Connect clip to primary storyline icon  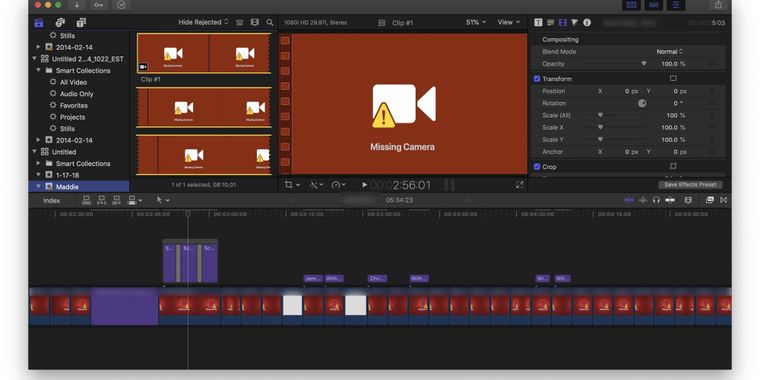[86, 200]
